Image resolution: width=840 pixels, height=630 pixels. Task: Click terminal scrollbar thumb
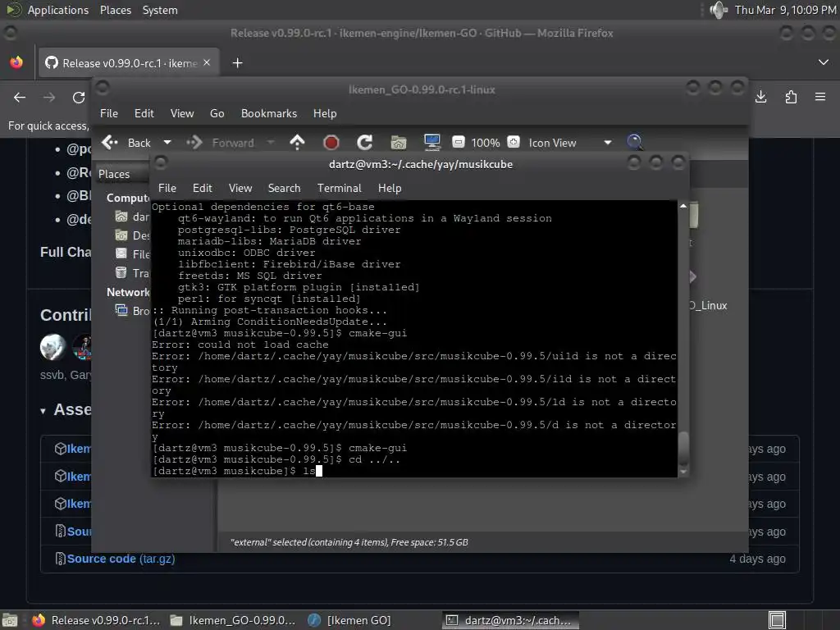pos(683,449)
